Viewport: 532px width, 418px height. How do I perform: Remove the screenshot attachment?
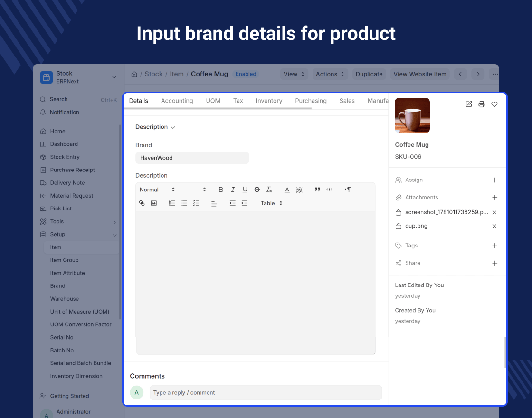pyautogui.click(x=494, y=212)
